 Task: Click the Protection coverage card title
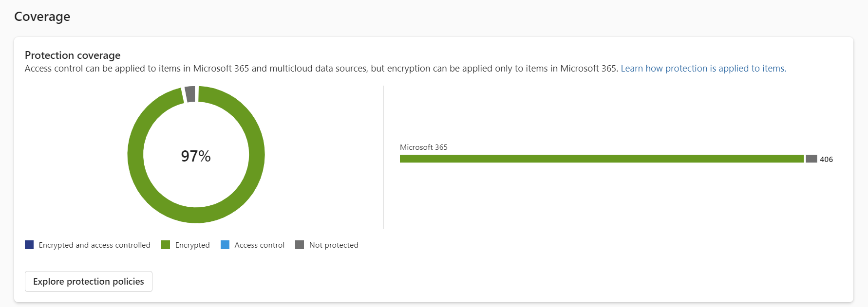pos(73,55)
